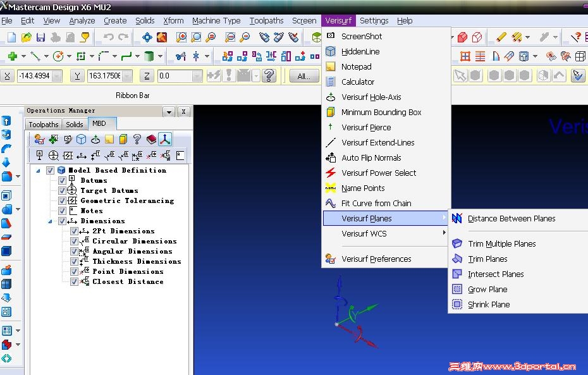Toggle the Circular Dimensions checkbox

(x=74, y=241)
